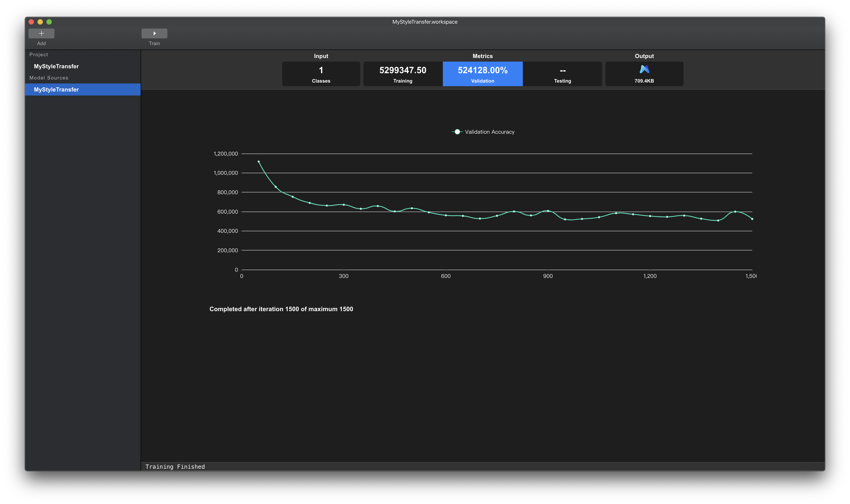Click the Training Finished status bar
Screen dimensions: 850x504
(175, 467)
